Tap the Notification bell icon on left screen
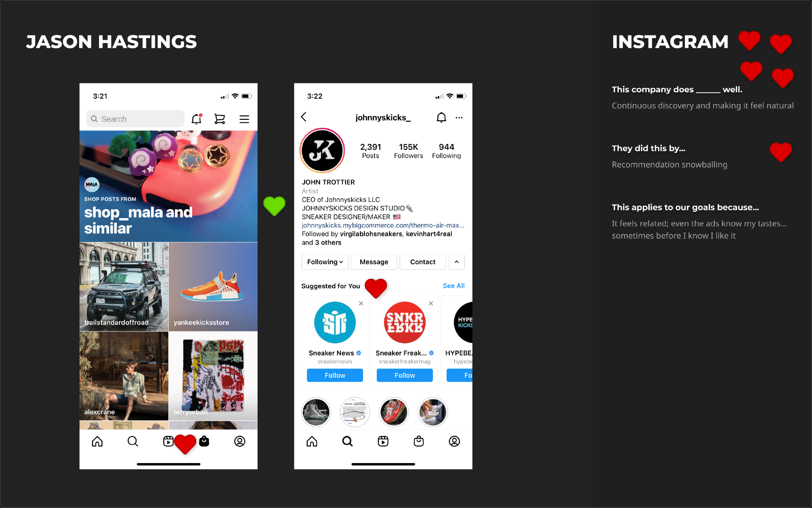This screenshot has width=812, height=508. coord(197,118)
